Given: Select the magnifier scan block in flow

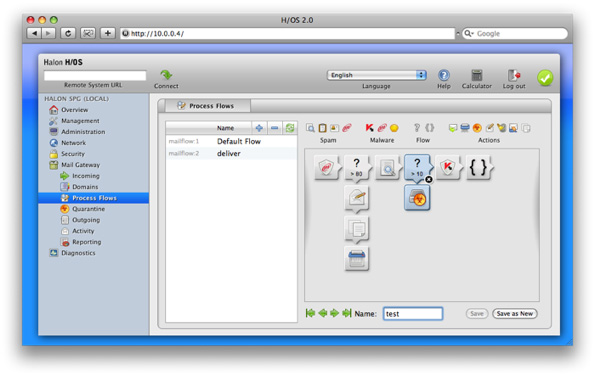Looking at the screenshot, I should coord(388,167).
